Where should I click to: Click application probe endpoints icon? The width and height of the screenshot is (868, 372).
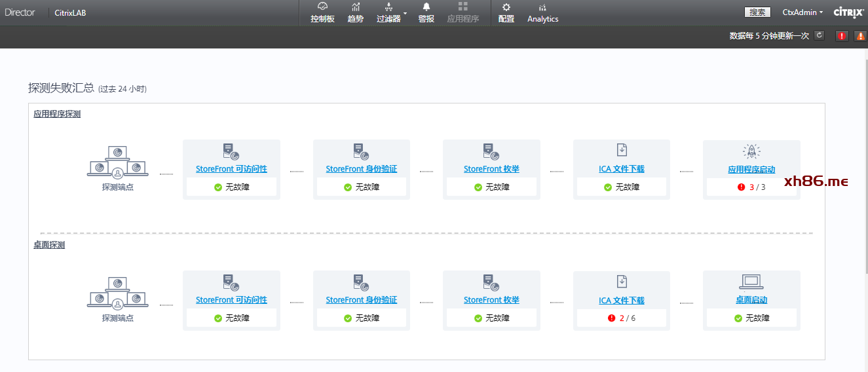[x=118, y=161]
